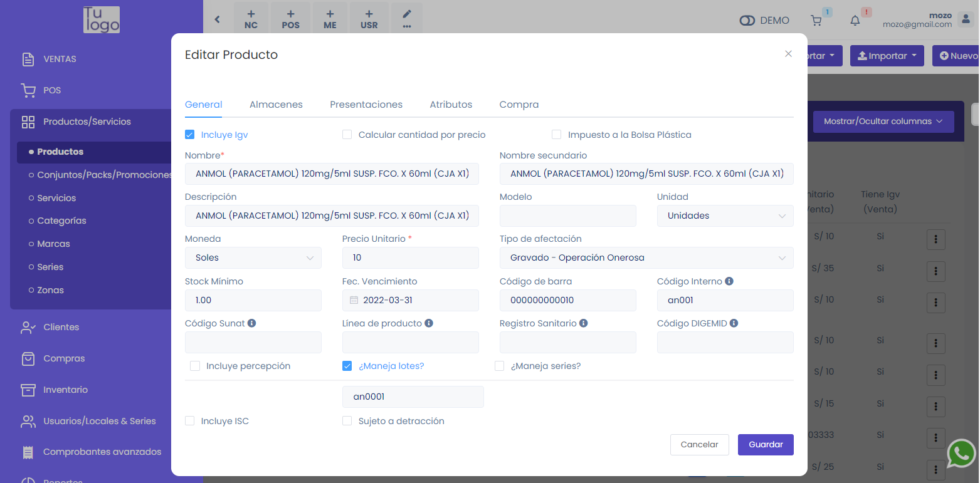The width and height of the screenshot is (980, 483).
Task: Open the Unidad dropdown
Action: [725, 216]
